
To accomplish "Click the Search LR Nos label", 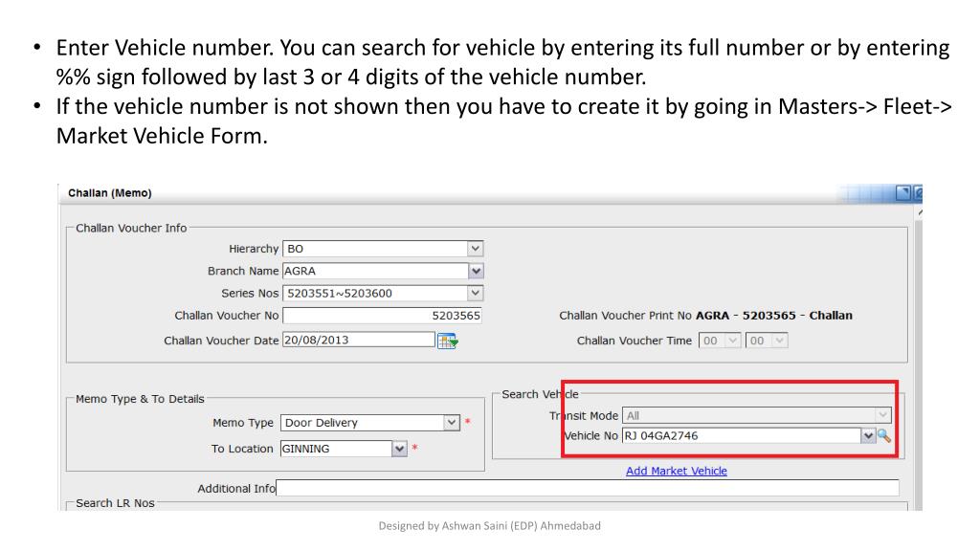I will (x=115, y=503).
